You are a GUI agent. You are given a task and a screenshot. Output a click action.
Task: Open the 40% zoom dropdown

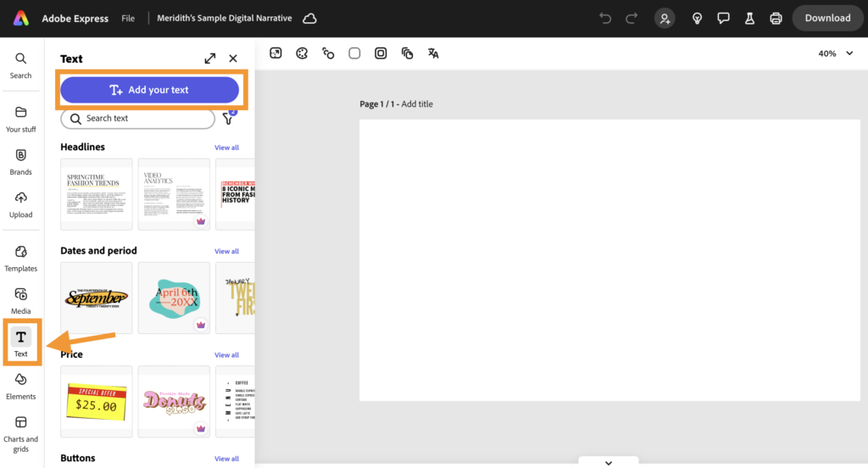click(x=836, y=53)
